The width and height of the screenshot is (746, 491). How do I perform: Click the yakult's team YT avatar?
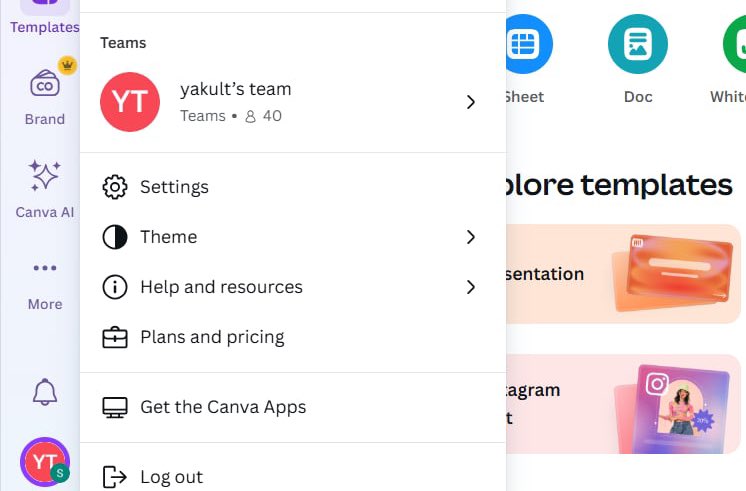coord(130,102)
